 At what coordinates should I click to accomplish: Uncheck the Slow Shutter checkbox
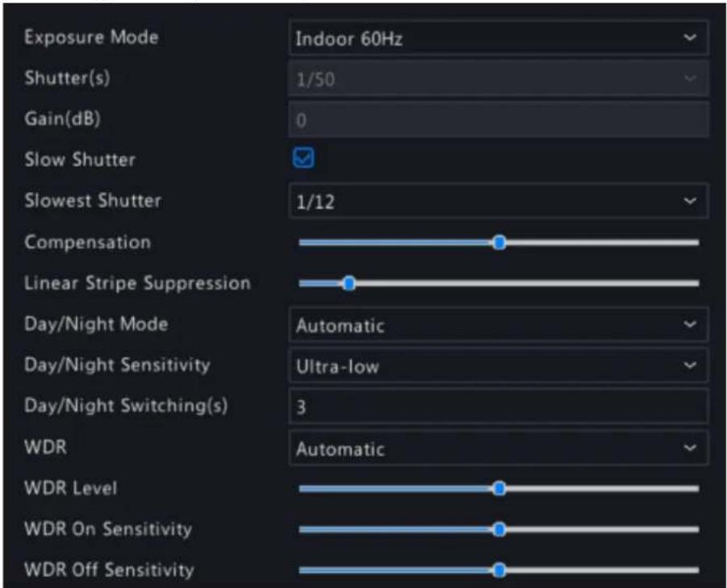(x=303, y=158)
